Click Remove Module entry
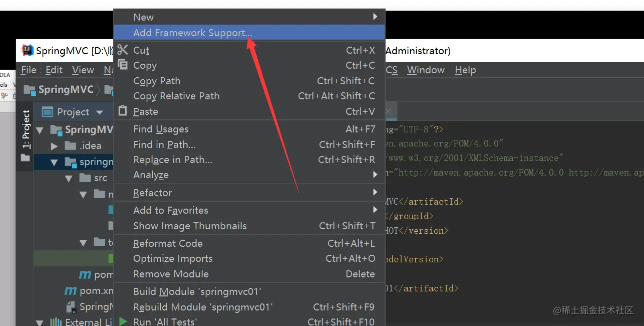This screenshot has width=644, height=326. 171,274
